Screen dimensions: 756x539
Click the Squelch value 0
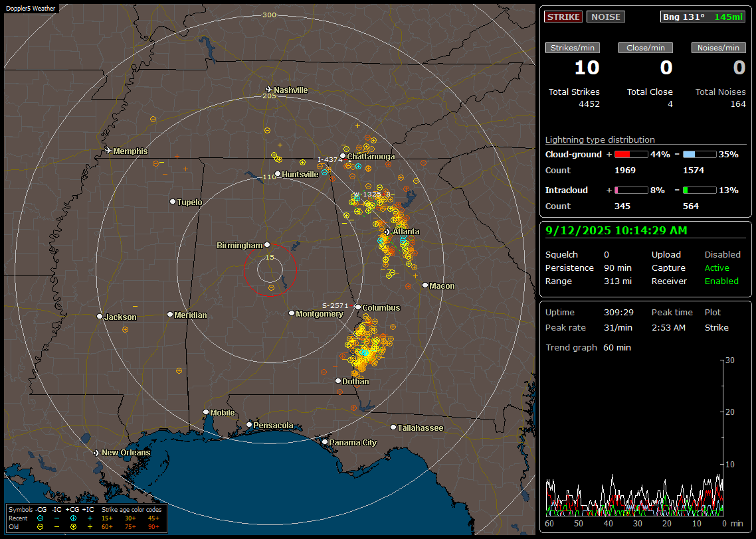coord(607,255)
